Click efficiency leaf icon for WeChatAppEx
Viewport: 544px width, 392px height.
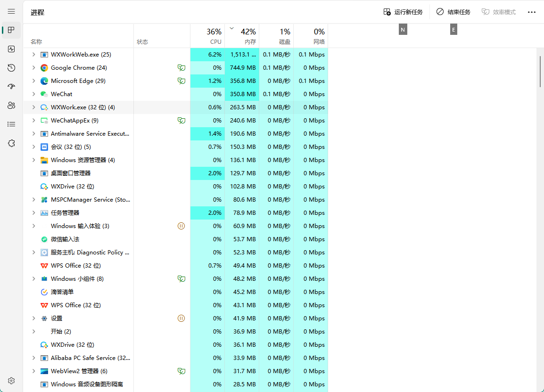[181, 120]
